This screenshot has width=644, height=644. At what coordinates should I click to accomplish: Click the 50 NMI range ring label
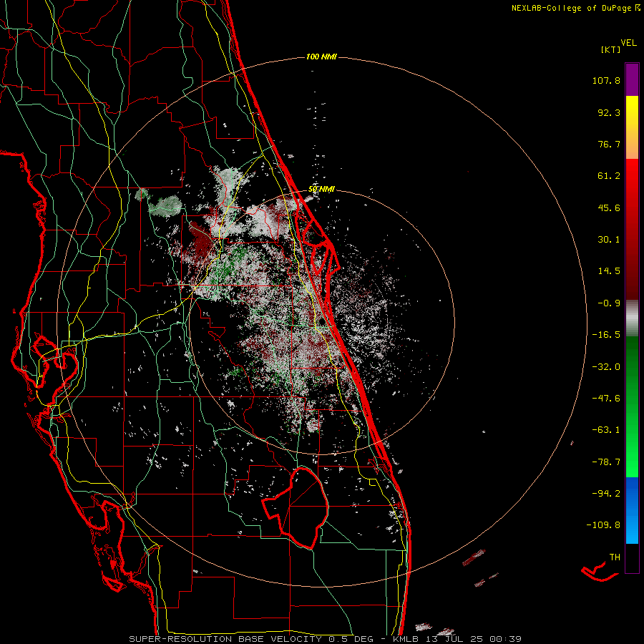(x=321, y=190)
